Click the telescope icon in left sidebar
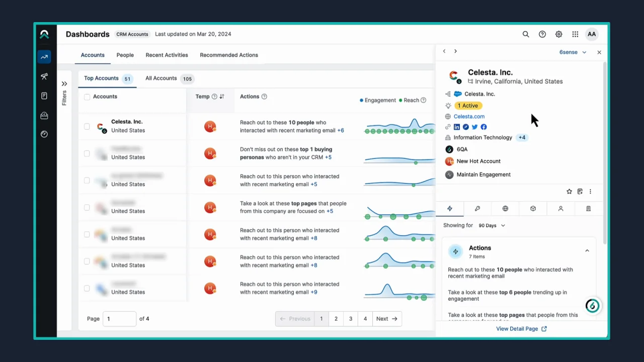 [x=44, y=76]
